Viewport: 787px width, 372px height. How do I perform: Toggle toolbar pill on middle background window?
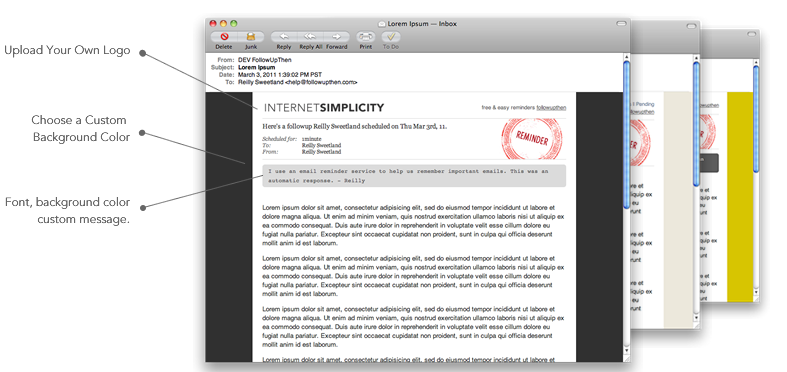(x=692, y=26)
